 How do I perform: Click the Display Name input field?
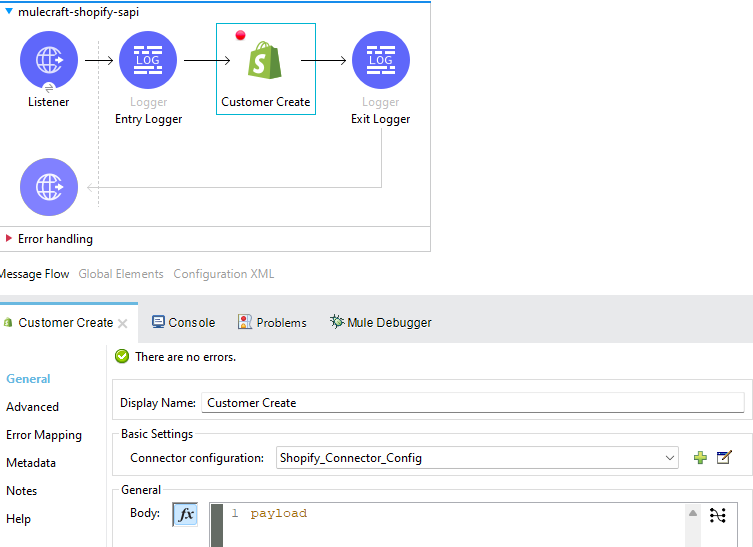472,403
